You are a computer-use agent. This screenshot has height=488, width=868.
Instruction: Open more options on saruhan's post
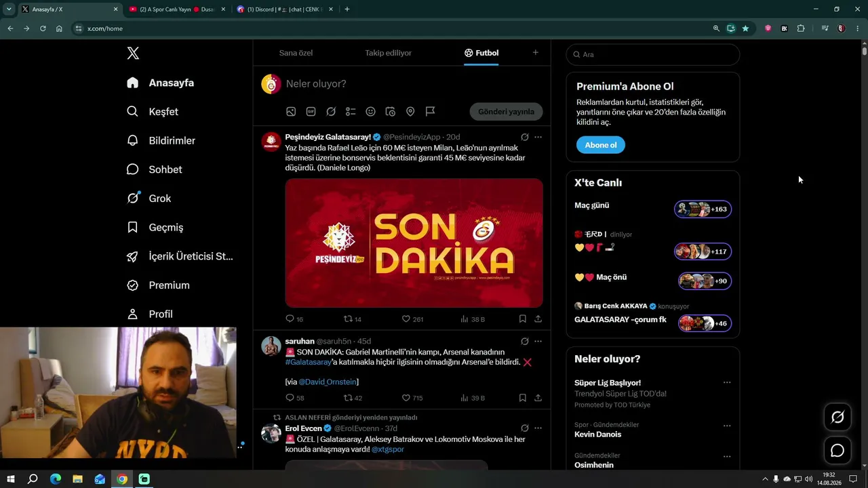pos(538,342)
